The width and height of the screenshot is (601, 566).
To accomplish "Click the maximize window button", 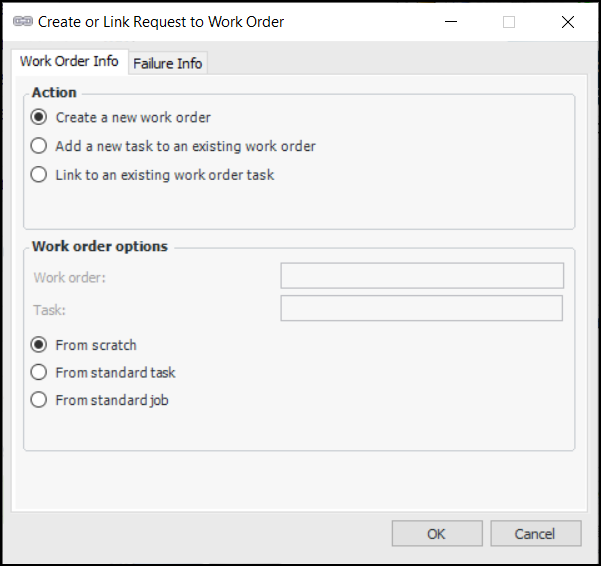I will point(508,22).
